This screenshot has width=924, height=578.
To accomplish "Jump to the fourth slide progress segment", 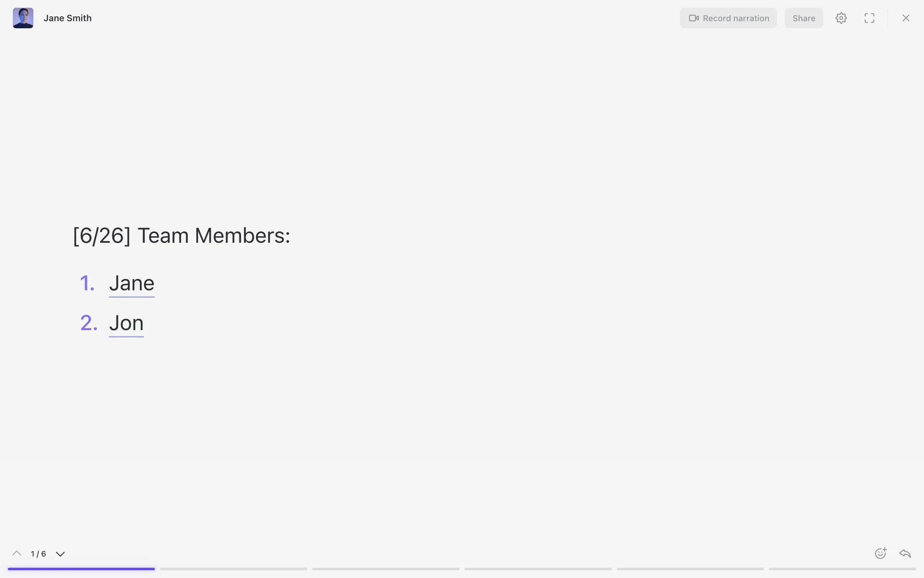I will 538,569.
